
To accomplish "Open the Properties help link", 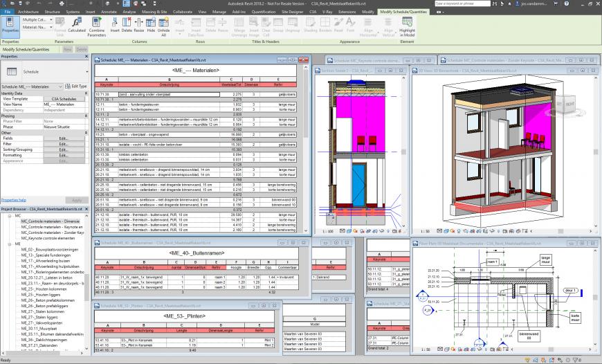I will [13, 200].
